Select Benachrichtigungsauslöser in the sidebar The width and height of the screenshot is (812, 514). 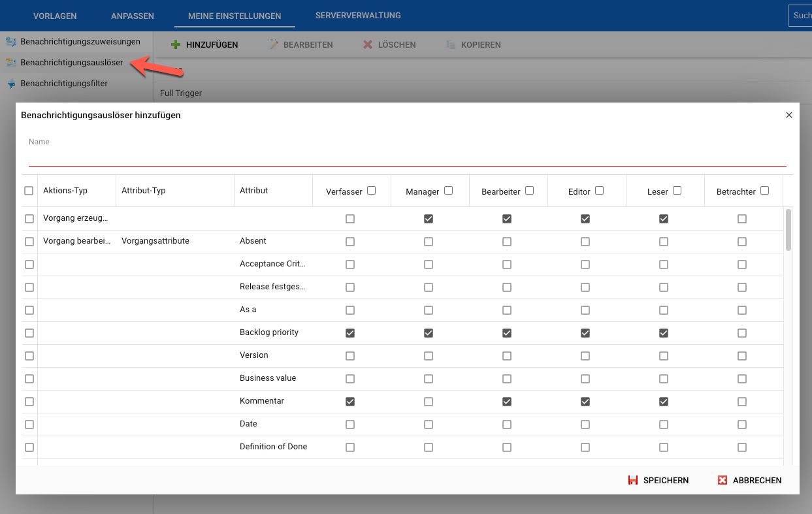pyautogui.click(x=71, y=63)
